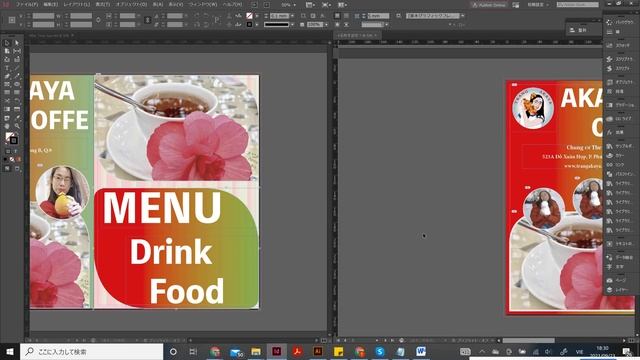This screenshot has width=640, height=360.
Task: Open the ウィンドウ(W) menu
Action: [x=203, y=5]
